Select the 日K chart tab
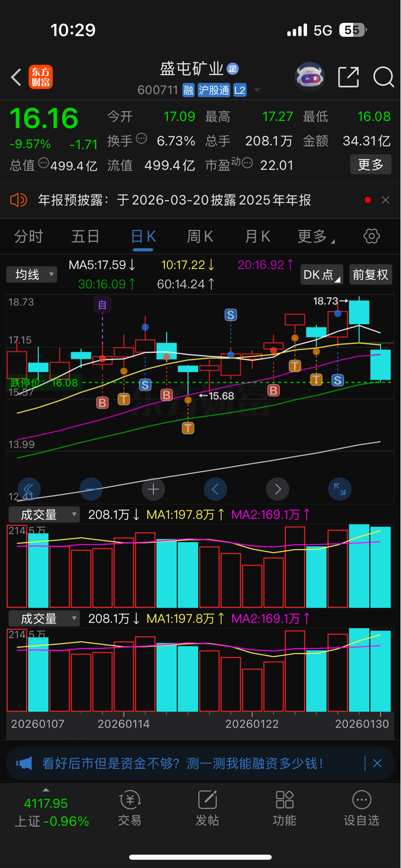The width and height of the screenshot is (401, 868). (x=143, y=237)
